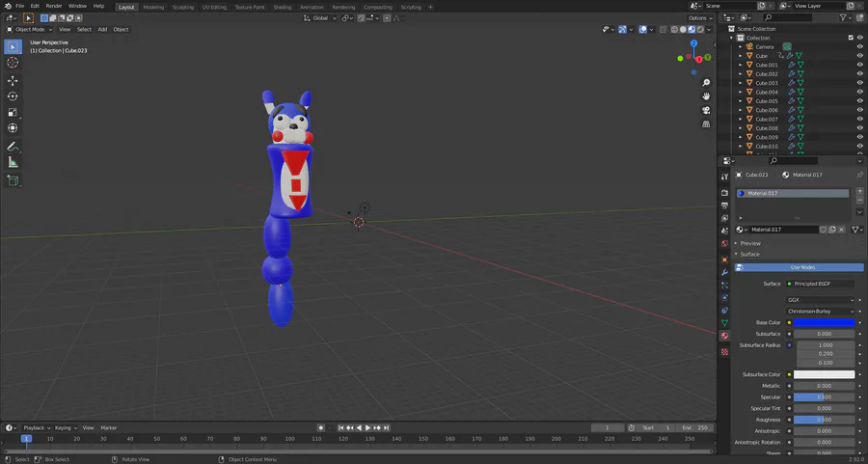Open the Render menu
Image resolution: width=868 pixels, height=464 pixels.
pos(54,6)
